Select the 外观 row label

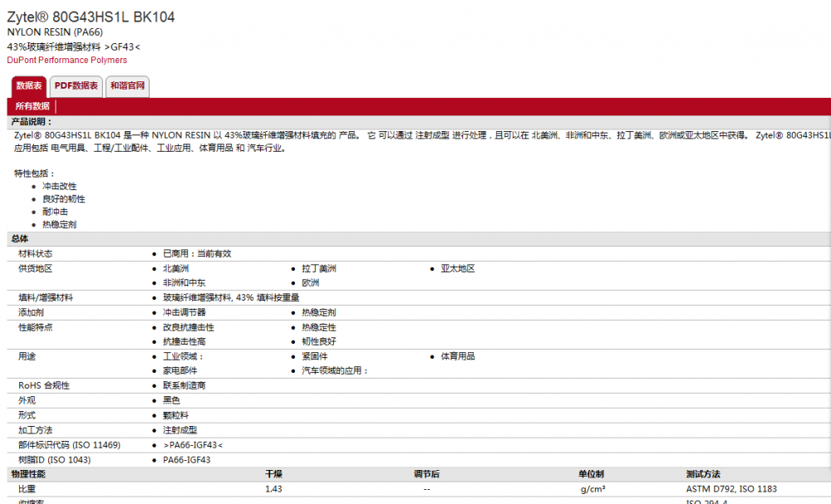pos(27,400)
